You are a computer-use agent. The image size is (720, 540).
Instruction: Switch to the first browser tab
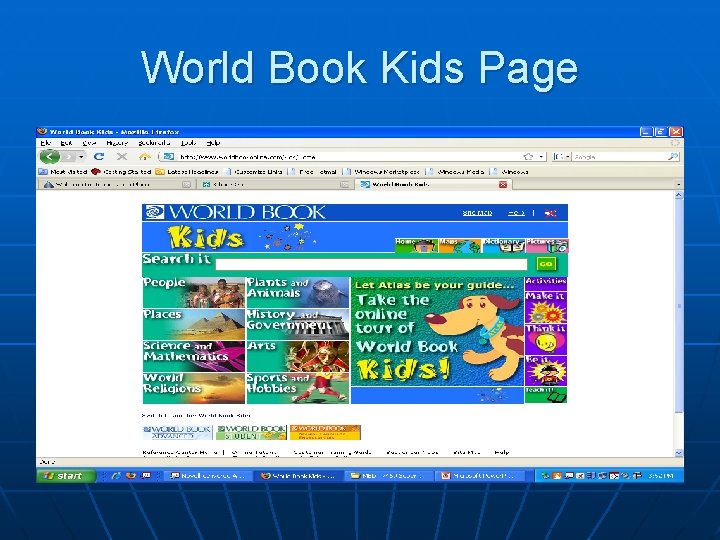(x=117, y=185)
